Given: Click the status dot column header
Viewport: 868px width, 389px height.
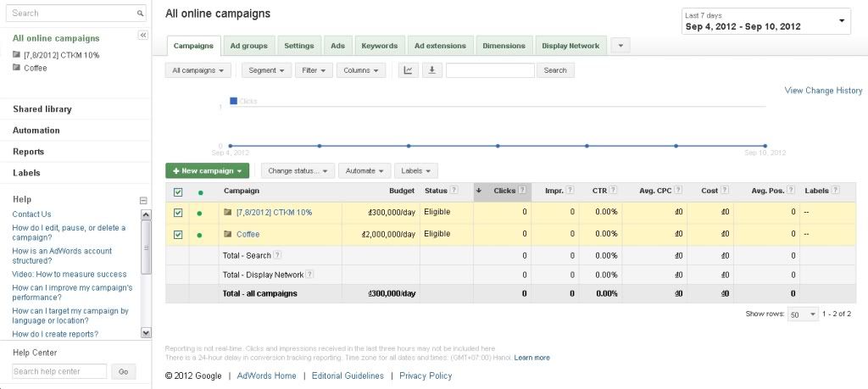Looking at the screenshot, I should point(200,192).
